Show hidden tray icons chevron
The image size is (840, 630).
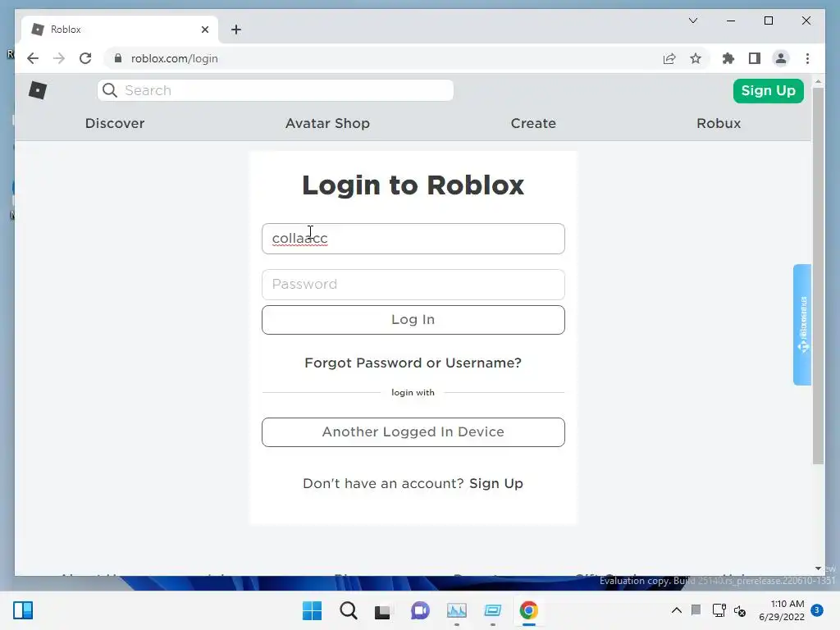(677, 610)
